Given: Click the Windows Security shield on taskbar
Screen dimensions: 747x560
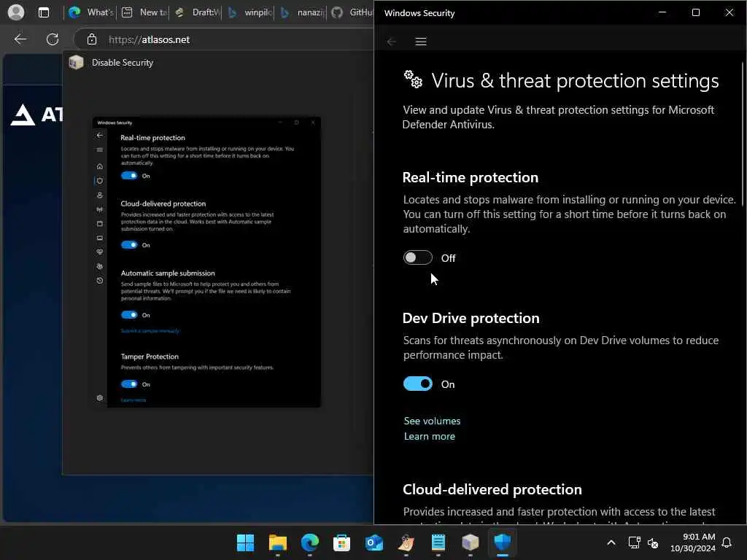Looking at the screenshot, I should [x=502, y=542].
